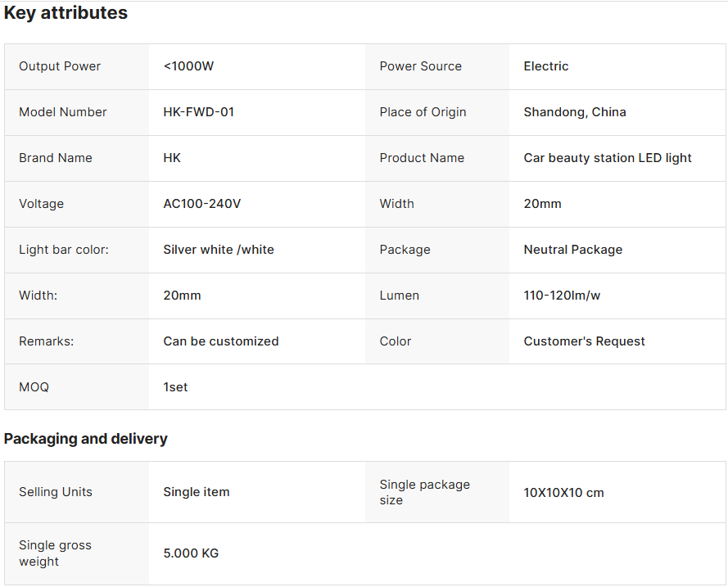Click the Shandong, China origin value

click(x=575, y=112)
